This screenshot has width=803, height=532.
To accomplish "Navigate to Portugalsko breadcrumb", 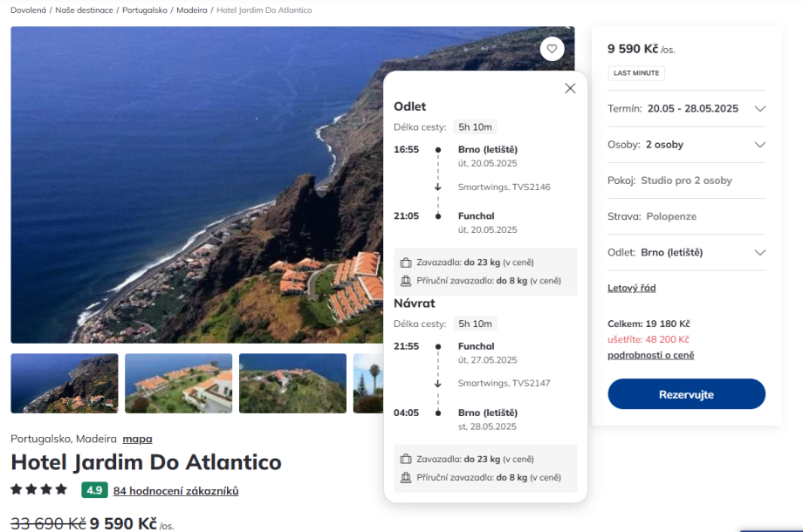I will [x=145, y=10].
